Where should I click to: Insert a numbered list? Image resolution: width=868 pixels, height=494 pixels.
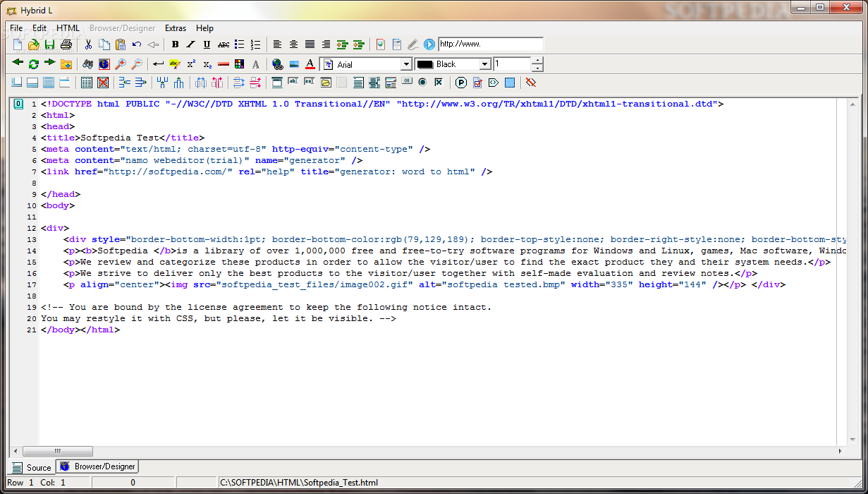pyautogui.click(x=255, y=44)
